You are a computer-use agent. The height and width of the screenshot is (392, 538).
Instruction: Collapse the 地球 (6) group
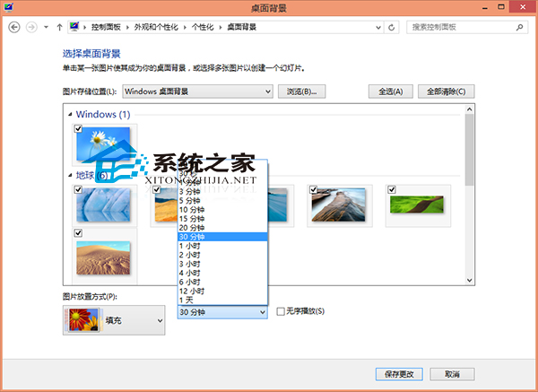click(70, 176)
